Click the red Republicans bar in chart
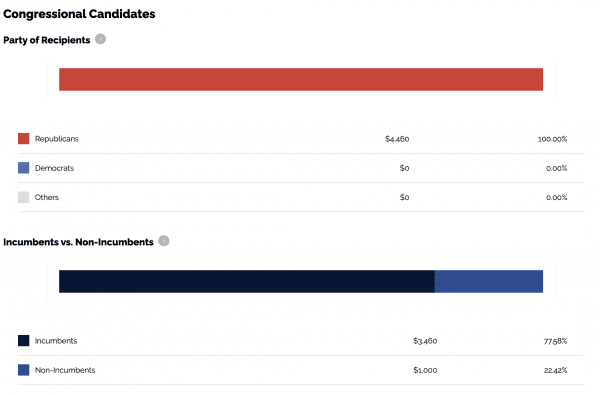 click(301, 80)
